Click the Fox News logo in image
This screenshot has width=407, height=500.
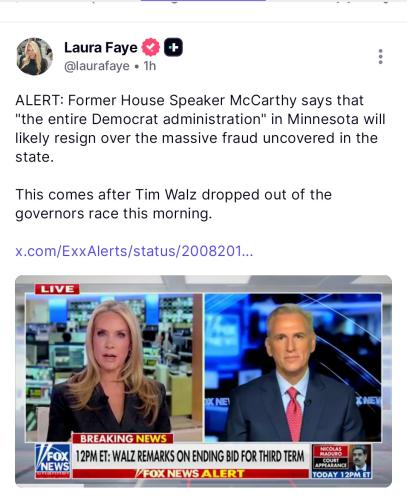click(53, 461)
